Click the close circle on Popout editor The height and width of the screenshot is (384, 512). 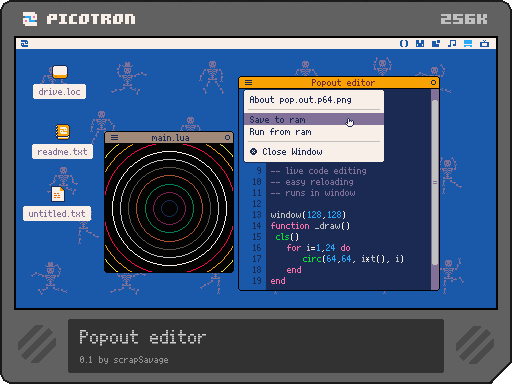[x=433, y=83]
